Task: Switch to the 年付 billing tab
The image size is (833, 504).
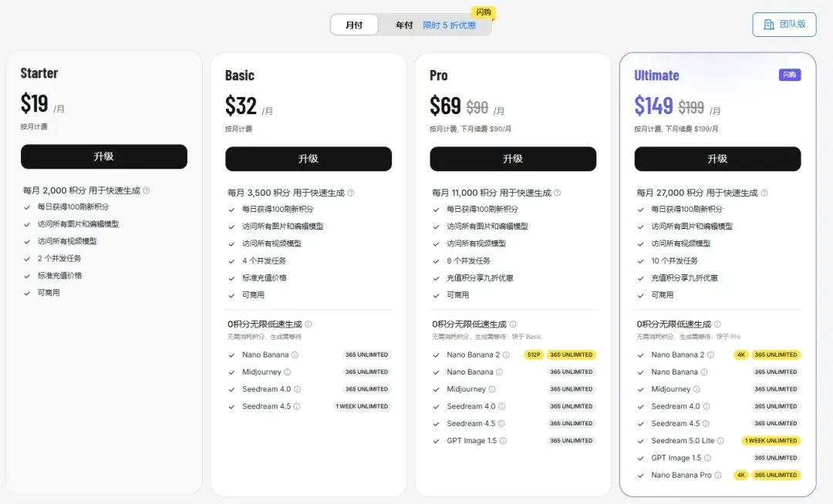Action: click(404, 25)
